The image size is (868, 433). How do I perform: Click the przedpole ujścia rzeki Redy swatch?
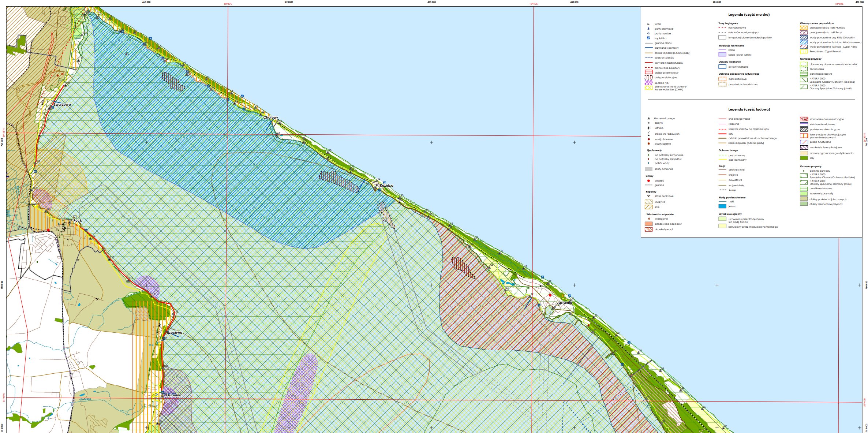click(804, 32)
